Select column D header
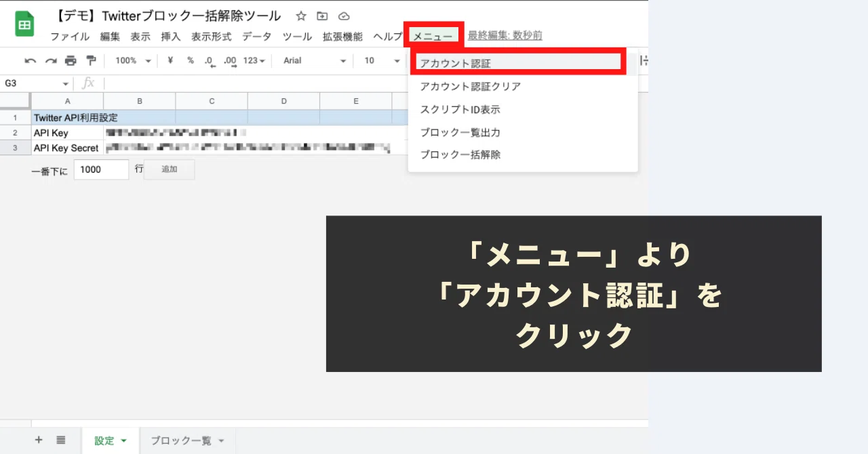Image resolution: width=868 pixels, height=454 pixels. click(283, 102)
